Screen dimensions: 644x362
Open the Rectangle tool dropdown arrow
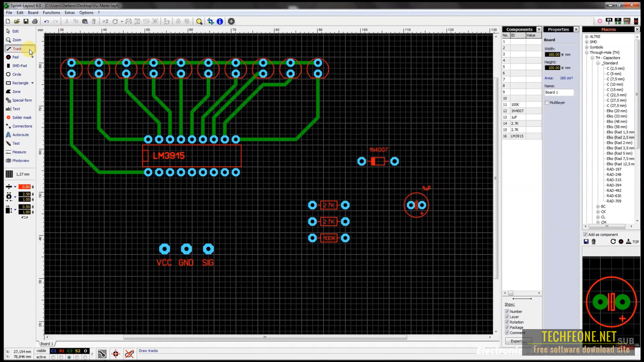point(33,83)
